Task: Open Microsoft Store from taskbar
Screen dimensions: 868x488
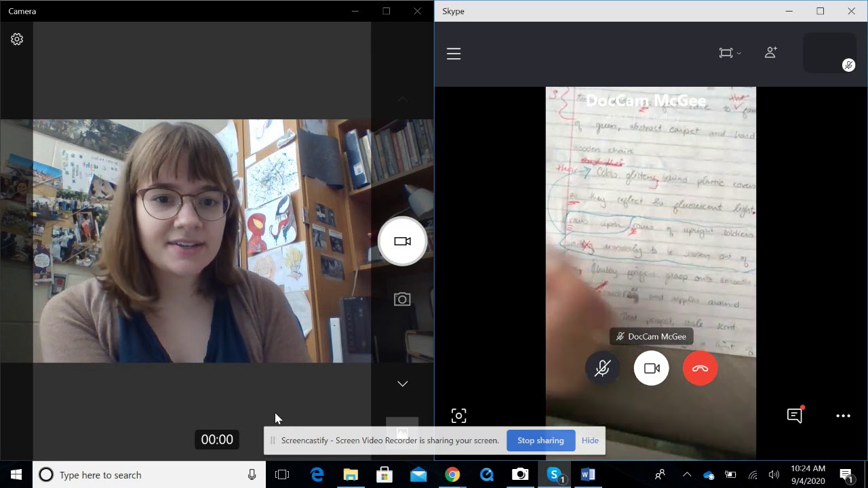Action: tap(384, 475)
